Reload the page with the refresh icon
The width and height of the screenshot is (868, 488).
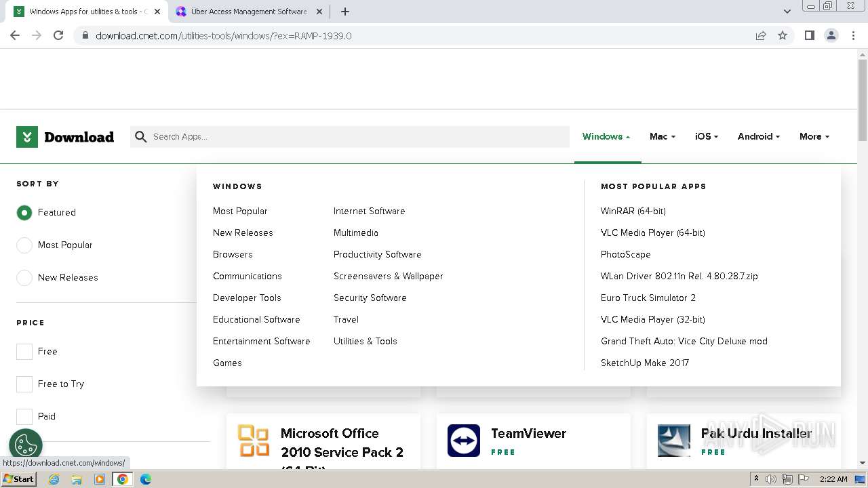58,35
